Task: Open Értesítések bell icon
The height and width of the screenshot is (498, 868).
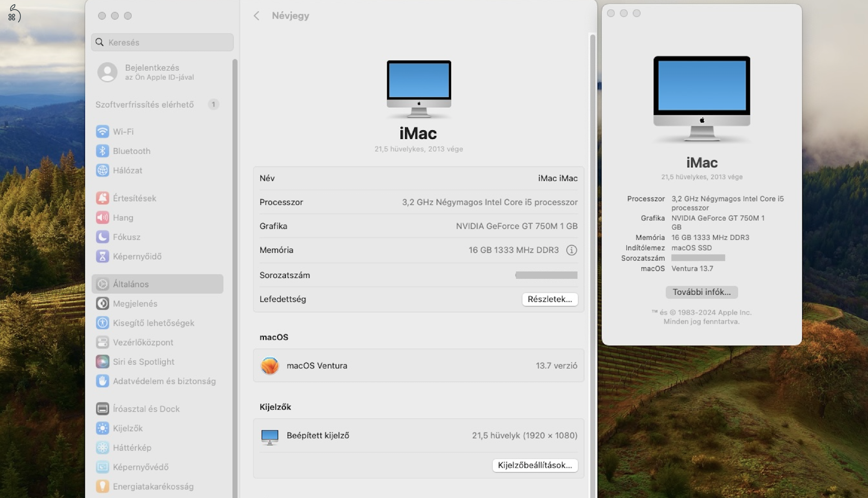Action: [102, 198]
